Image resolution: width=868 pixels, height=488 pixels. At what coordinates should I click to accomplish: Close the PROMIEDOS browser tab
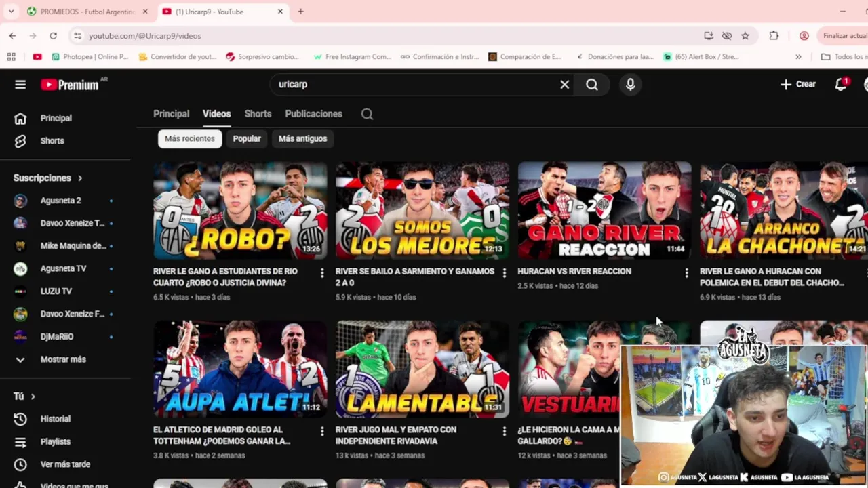[x=145, y=12]
